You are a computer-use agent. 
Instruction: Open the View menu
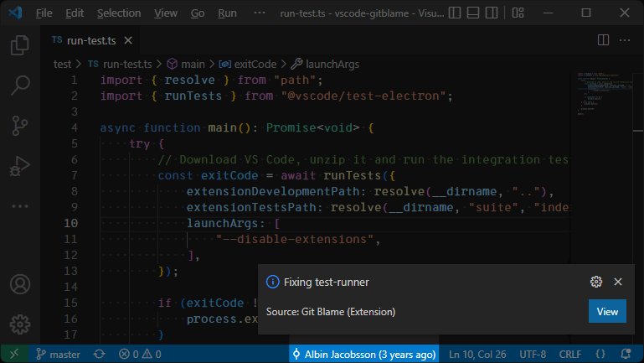point(166,13)
